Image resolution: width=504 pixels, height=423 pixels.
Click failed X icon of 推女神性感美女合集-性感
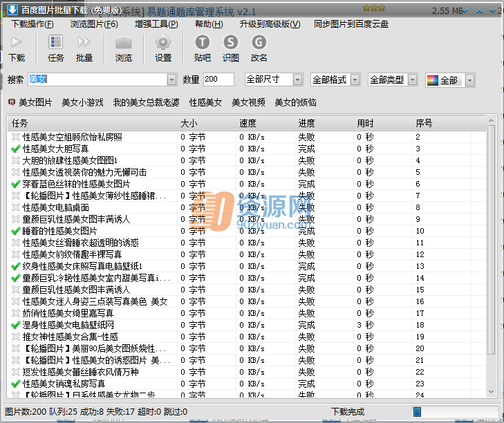point(15,337)
